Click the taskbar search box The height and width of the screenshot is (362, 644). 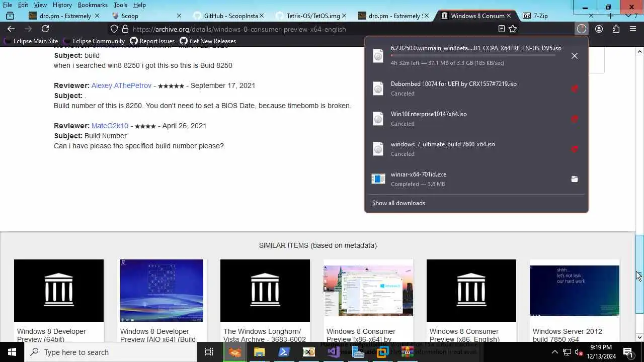coord(111,352)
